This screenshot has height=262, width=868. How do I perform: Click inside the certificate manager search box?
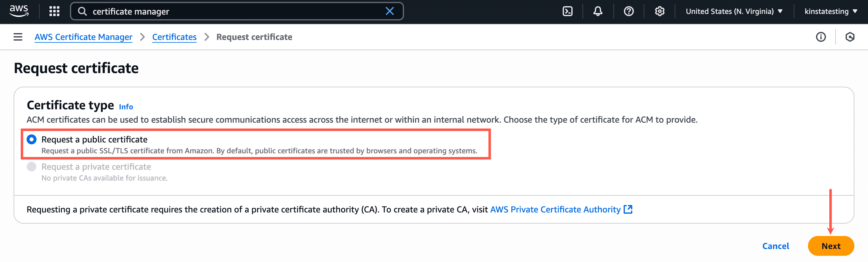[236, 11]
